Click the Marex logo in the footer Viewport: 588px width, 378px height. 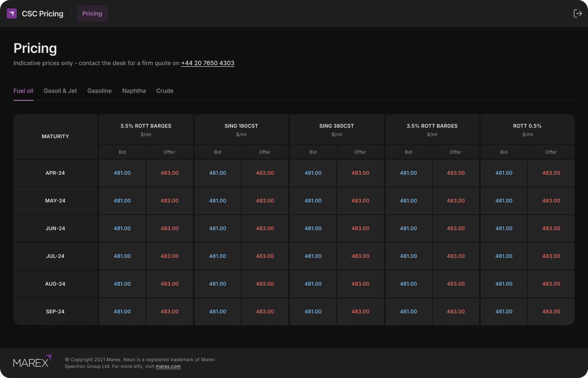tap(32, 361)
